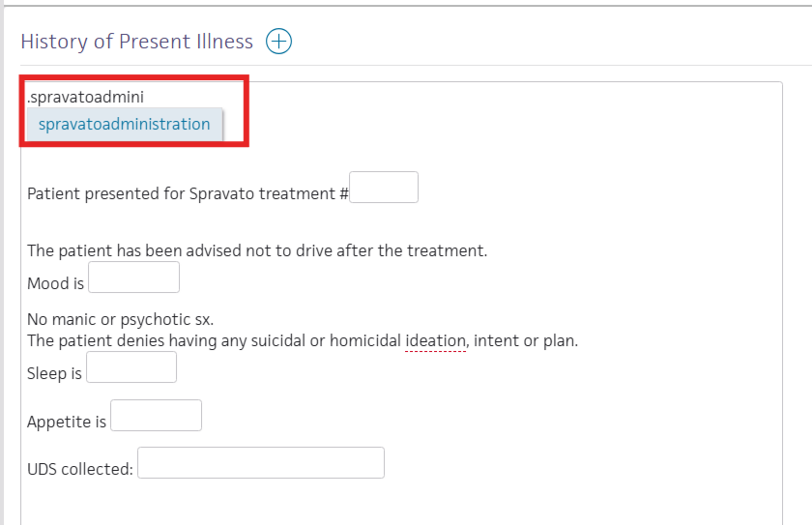Click the 'Appetite is' label text
This screenshot has width=812, height=525.
[x=67, y=422]
